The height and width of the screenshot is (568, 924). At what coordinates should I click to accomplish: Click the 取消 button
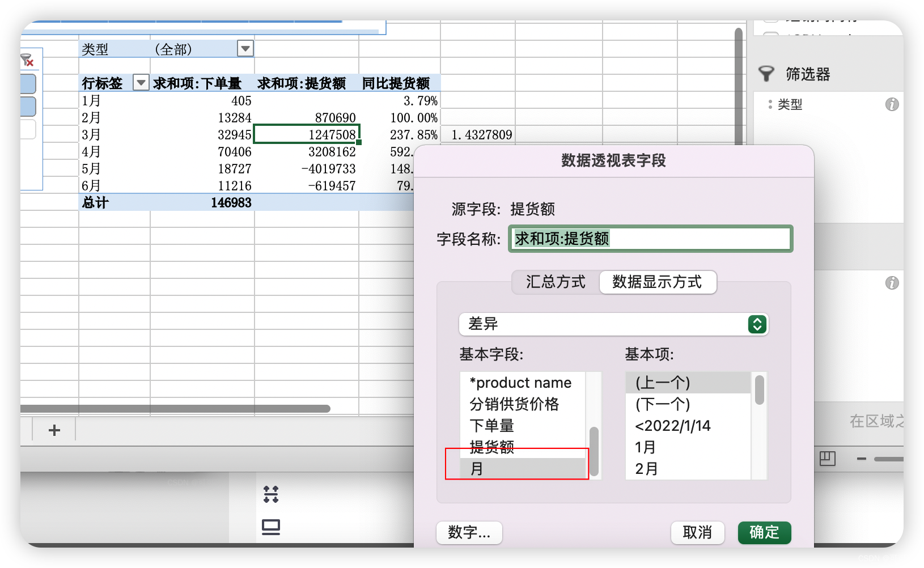coord(697,532)
